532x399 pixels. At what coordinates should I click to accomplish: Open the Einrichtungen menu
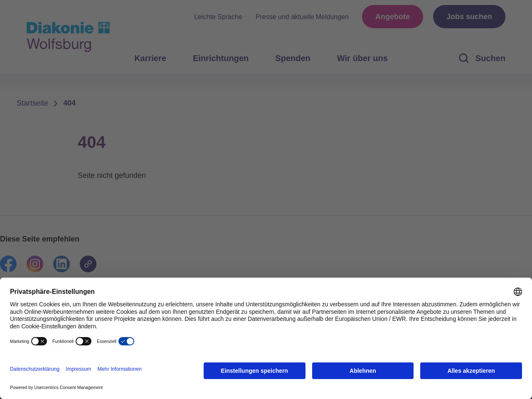pos(221,58)
